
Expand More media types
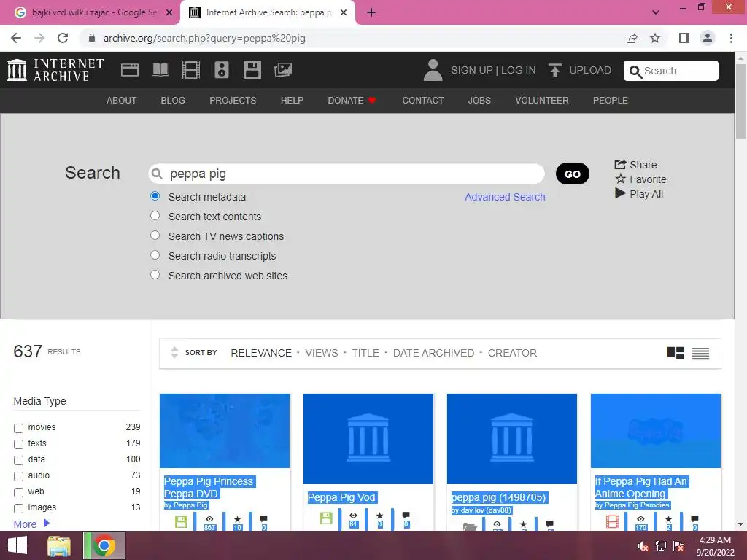coord(31,524)
